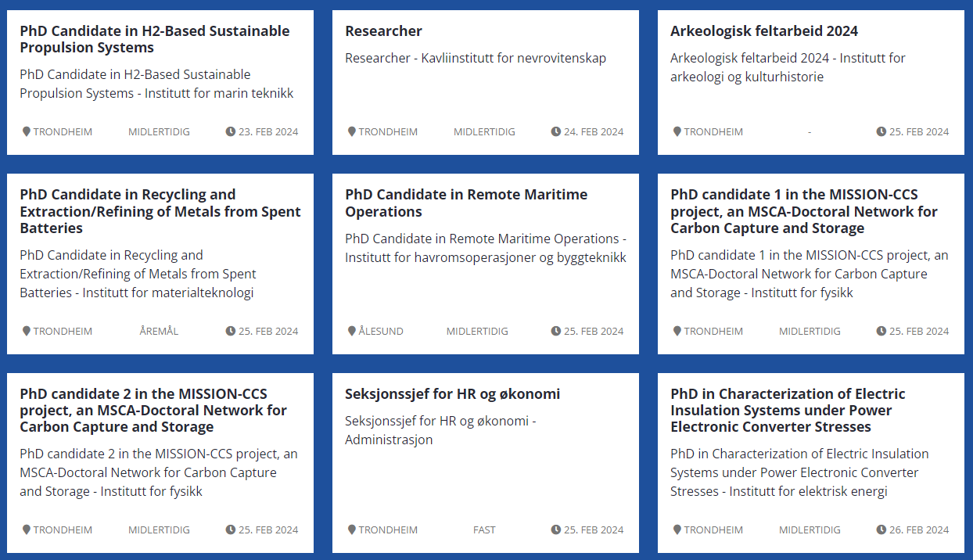Click the location pin on PhD candidate 2 card
The width and height of the screenshot is (973, 560).
pyautogui.click(x=27, y=529)
